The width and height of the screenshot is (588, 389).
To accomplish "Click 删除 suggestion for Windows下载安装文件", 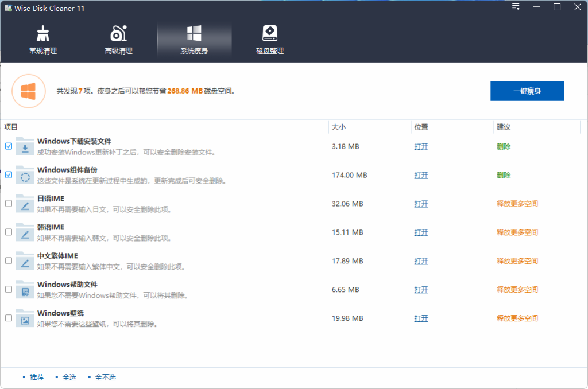I will 504,146.
